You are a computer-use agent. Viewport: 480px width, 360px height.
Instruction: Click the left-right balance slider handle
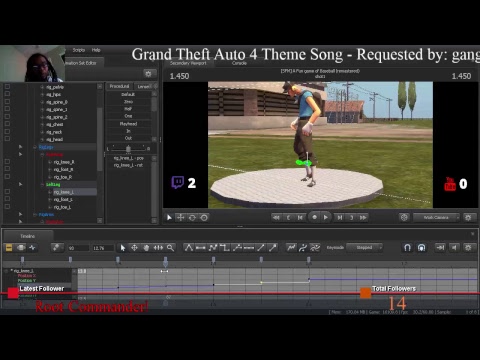(x=128, y=149)
